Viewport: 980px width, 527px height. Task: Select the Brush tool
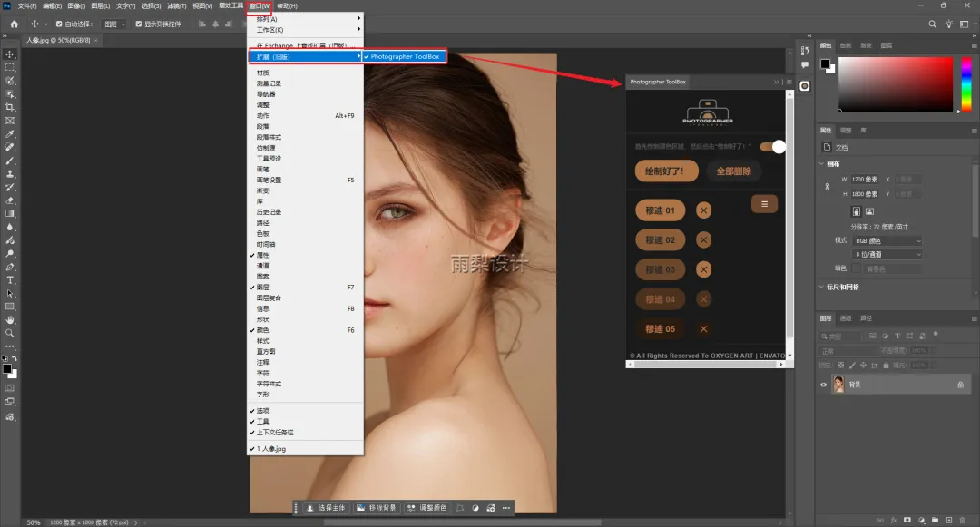coord(10,161)
